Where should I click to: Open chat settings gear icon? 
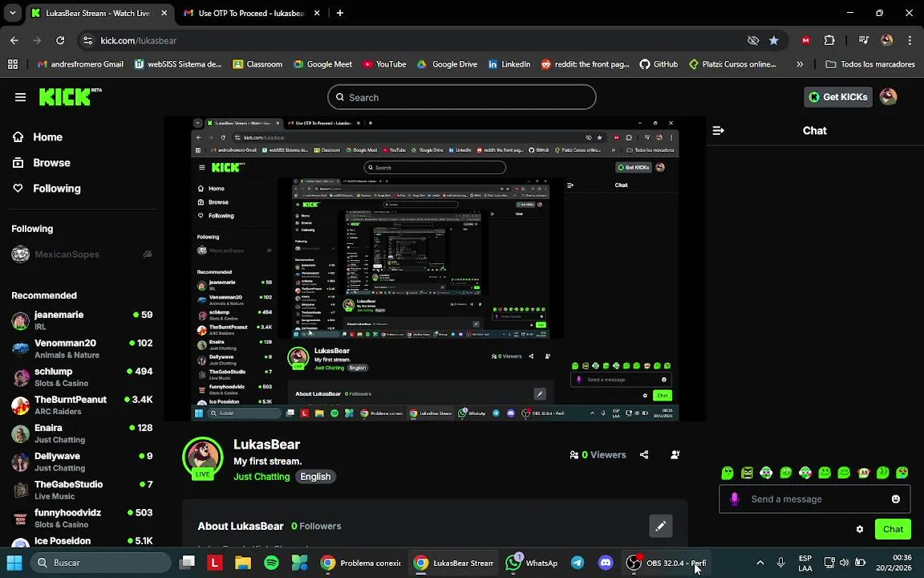860,529
